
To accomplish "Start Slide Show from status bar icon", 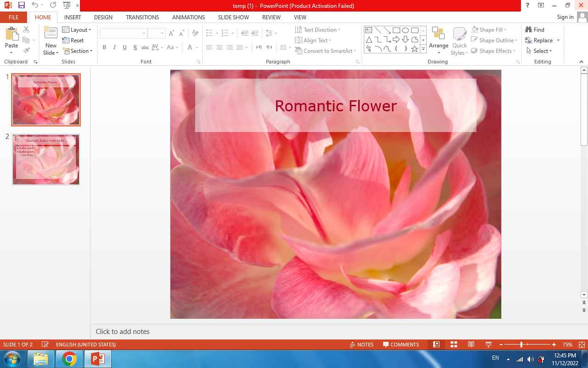I will (488, 345).
